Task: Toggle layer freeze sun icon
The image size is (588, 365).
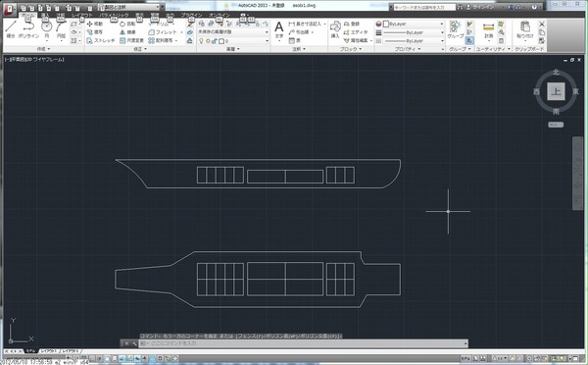Action: (x=208, y=40)
